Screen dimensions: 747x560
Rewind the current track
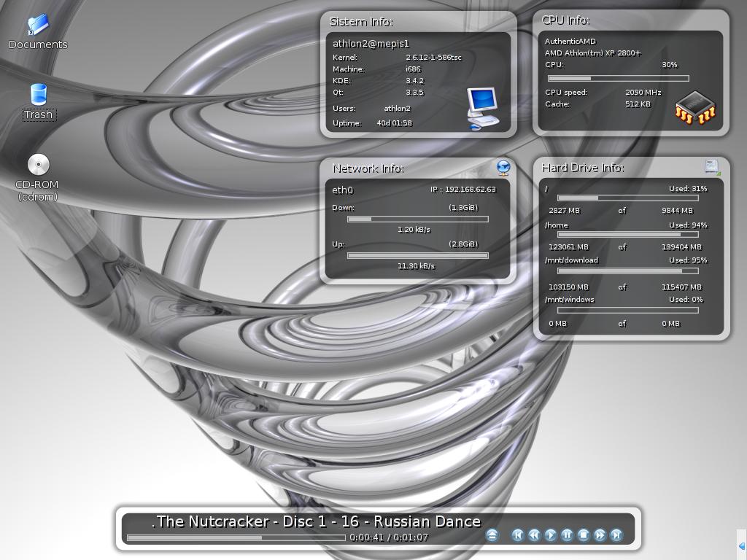(535, 535)
